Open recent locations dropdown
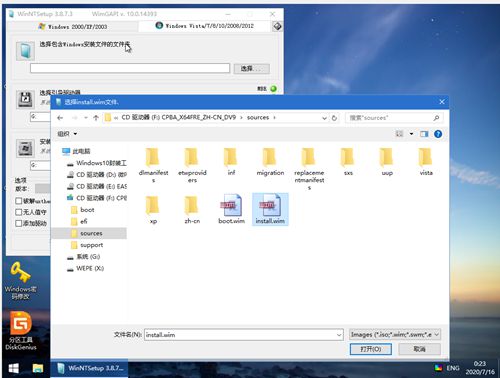This screenshot has height=378, width=500. click(86, 118)
